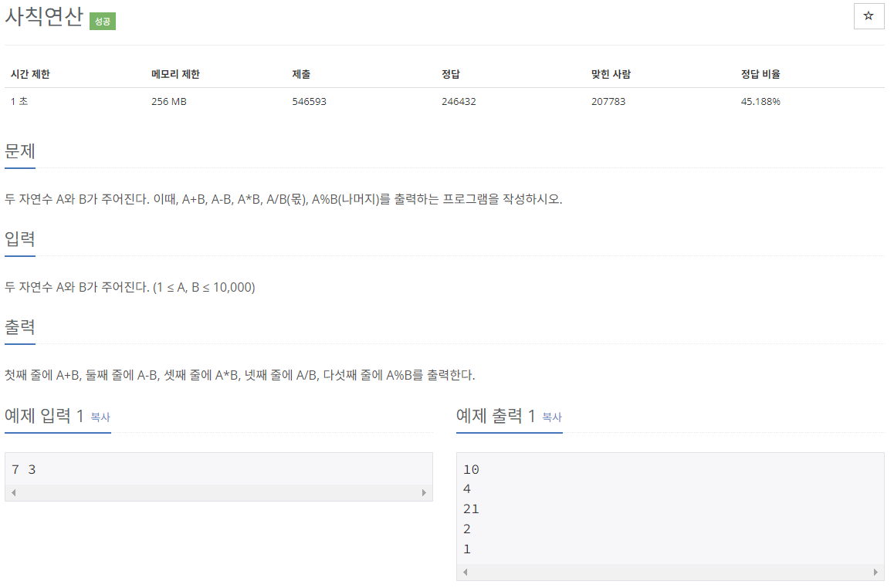Click the green 성공 badge
This screenshot has height=588, width=894.
coord(103,21)
